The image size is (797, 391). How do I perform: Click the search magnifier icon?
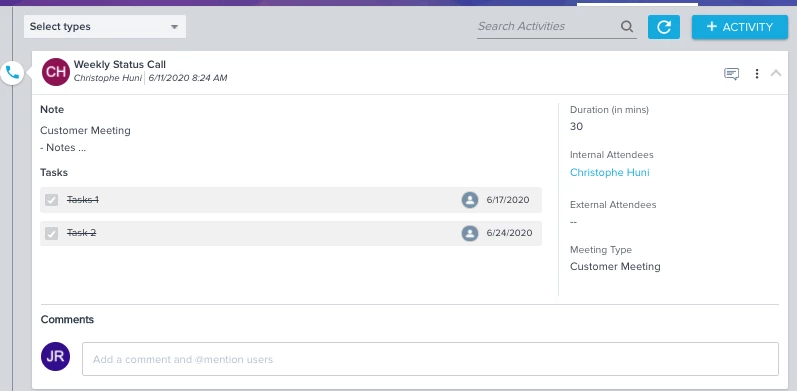(x=627, y=26)
